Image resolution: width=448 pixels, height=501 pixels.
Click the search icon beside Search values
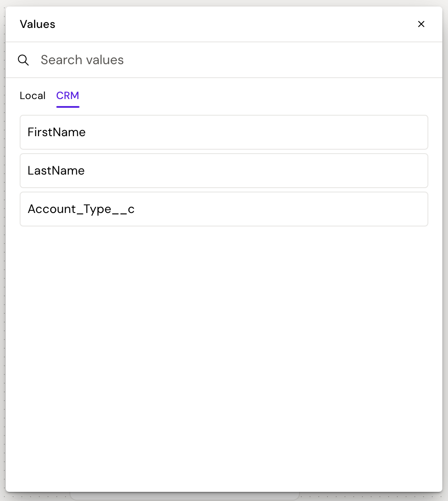click(x=23, y=60)
